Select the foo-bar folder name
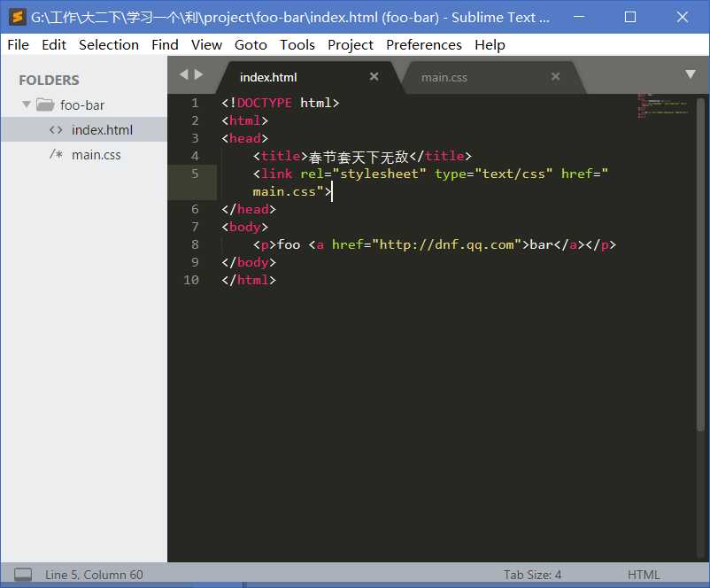 click(x=82, y=105)
